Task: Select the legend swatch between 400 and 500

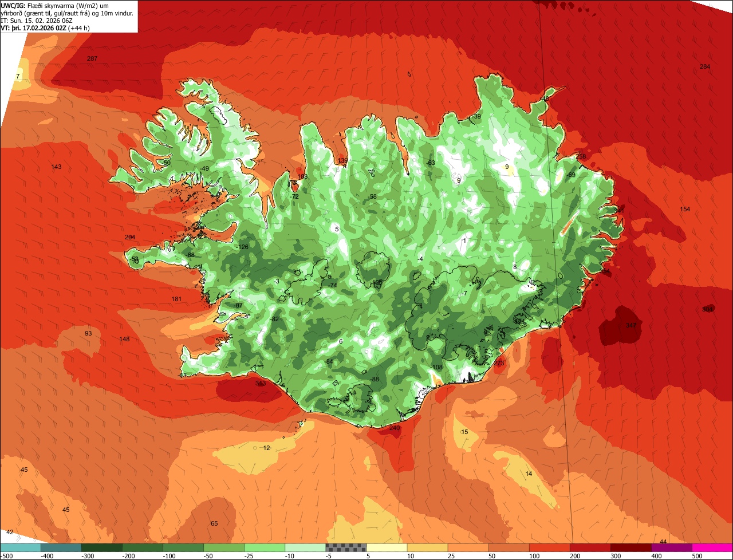Action: point(672,547)
